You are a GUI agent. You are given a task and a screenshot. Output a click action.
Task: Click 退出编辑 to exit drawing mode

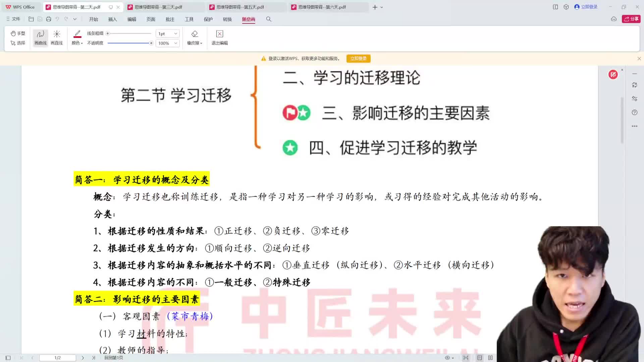click(x=219, y=37)
